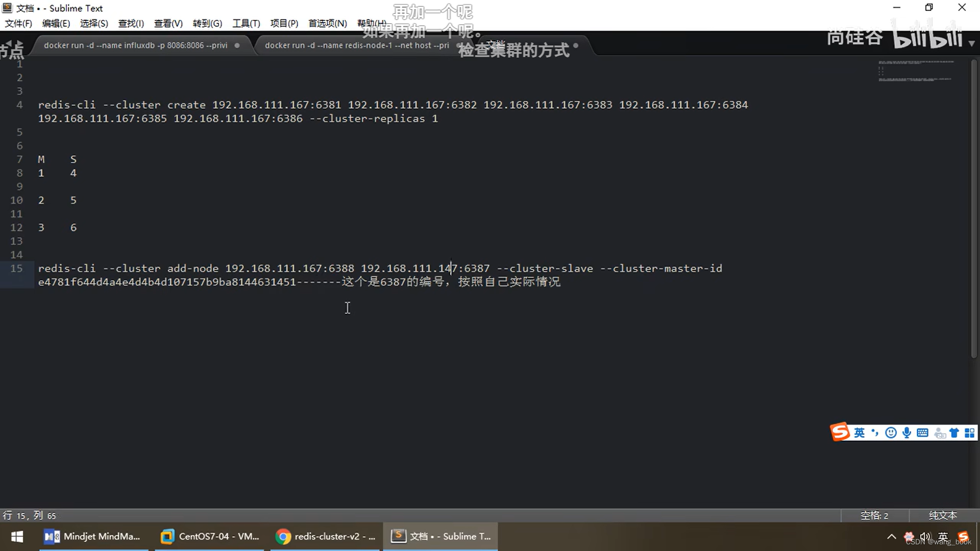Toggle the taskbar language indicator 英
Viewport: 980px width, 551px height.
point(943,537)
